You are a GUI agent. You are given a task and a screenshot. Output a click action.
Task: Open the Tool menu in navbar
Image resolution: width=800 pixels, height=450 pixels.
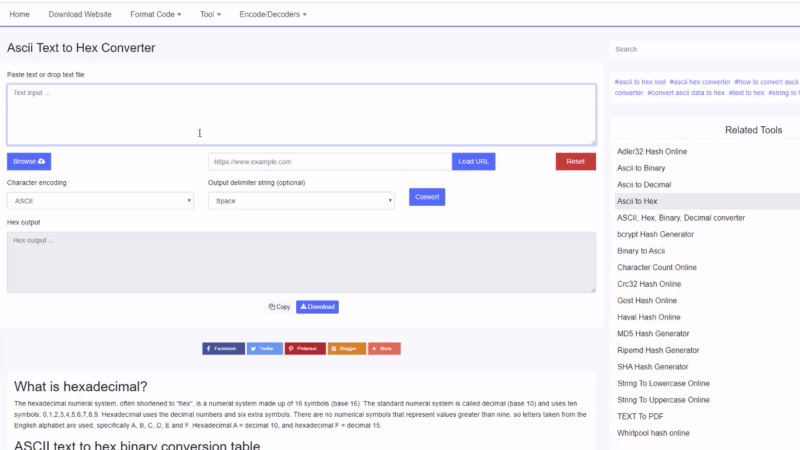pos(210,15)
